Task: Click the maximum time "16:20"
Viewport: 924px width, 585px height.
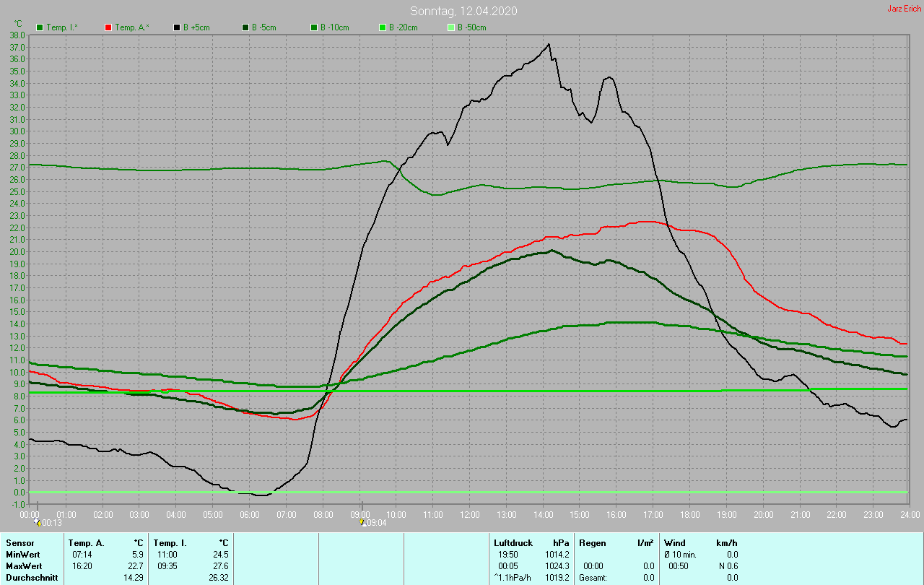Action: pyautogui.click(x=82, y=565)
